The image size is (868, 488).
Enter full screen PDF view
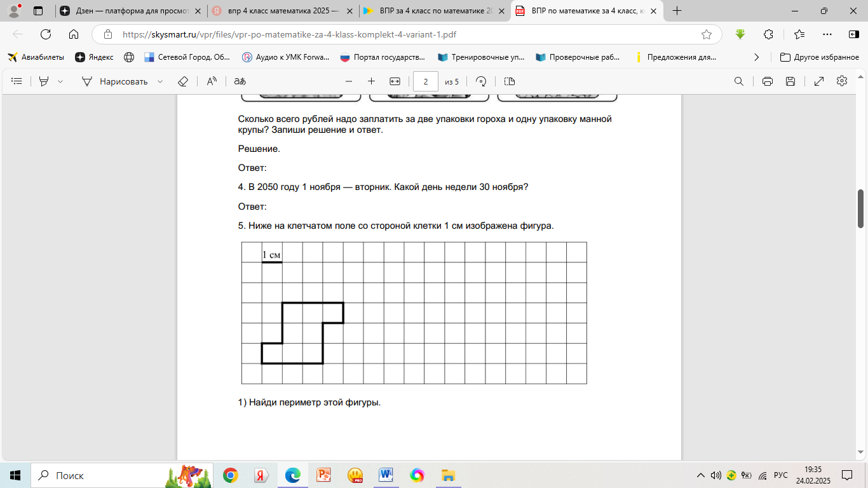[819, 81]
